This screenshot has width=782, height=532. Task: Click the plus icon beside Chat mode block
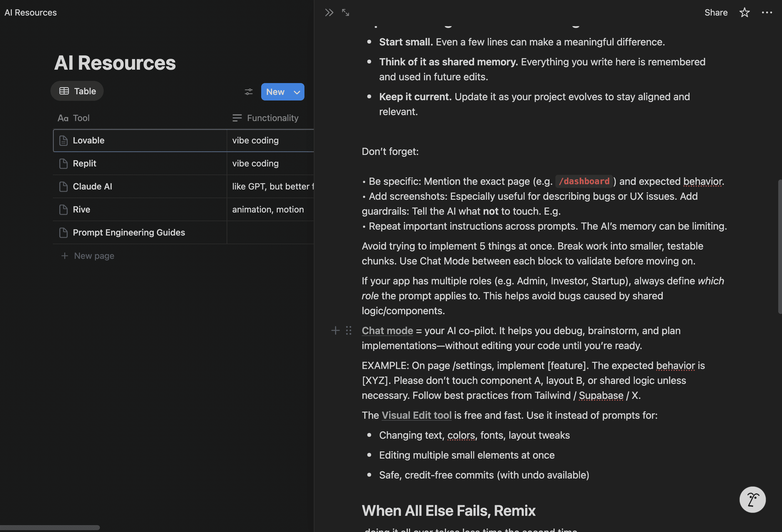(x=335, y=331)
